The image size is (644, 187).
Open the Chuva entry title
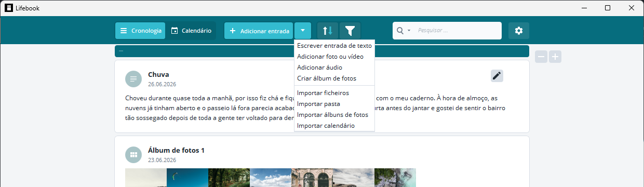point(158,74)
